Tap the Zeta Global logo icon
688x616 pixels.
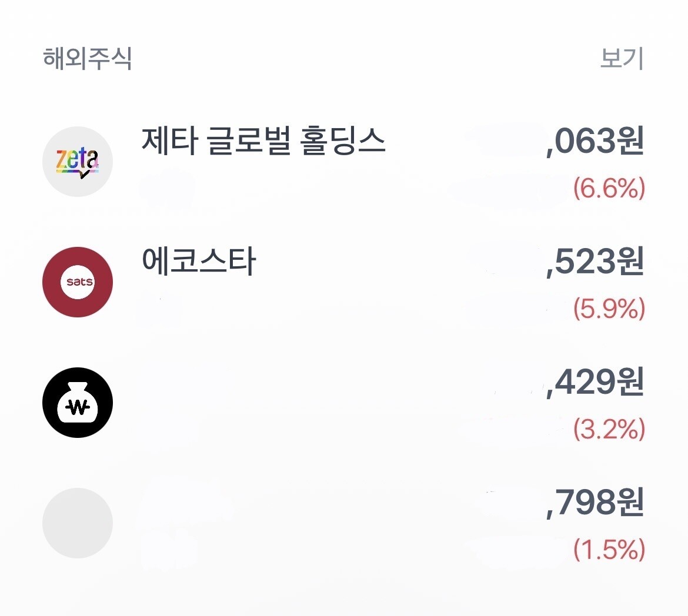78,162
